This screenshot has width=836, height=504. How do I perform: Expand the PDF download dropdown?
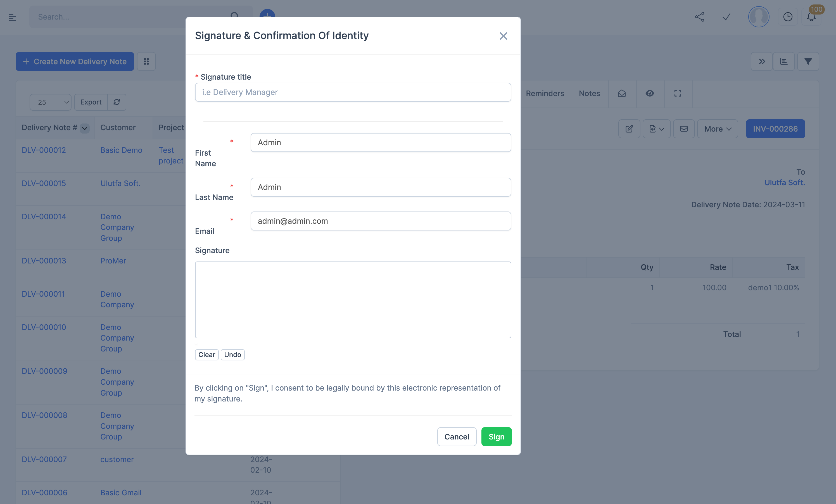pos(656,129)
